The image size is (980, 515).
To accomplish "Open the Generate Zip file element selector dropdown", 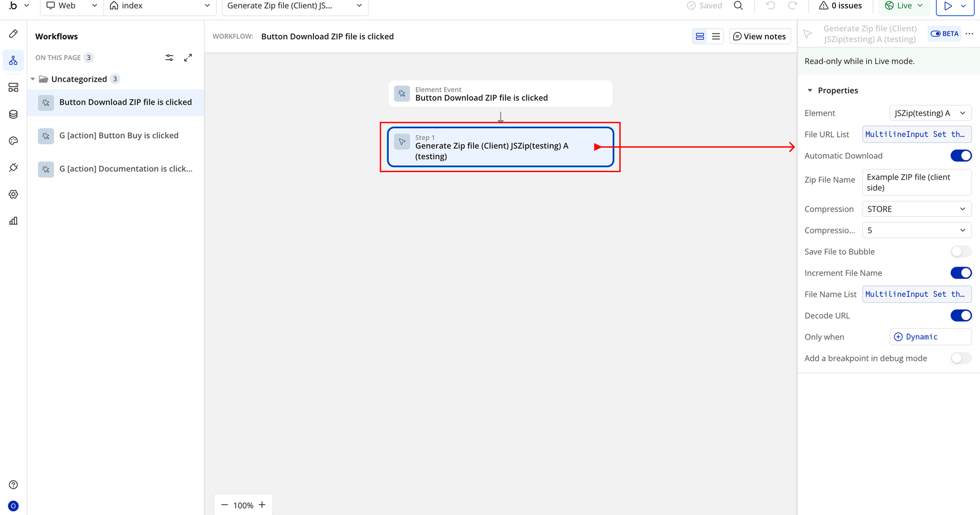I will (295, 6).
